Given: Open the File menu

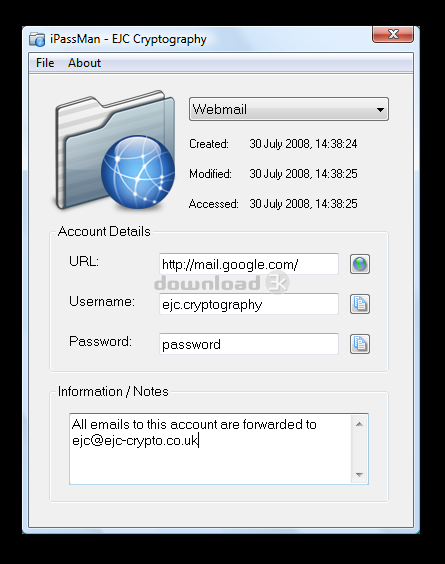Looking at the screenshot, I should (45, 63).
